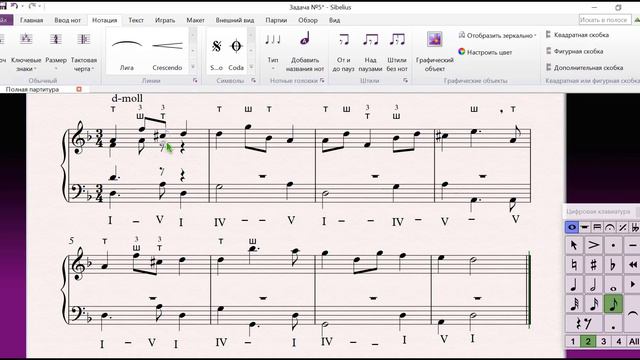This screenshot has width=640, height=360.
Task: Open the Размер time signature dropdown
Action: (56, 51)
